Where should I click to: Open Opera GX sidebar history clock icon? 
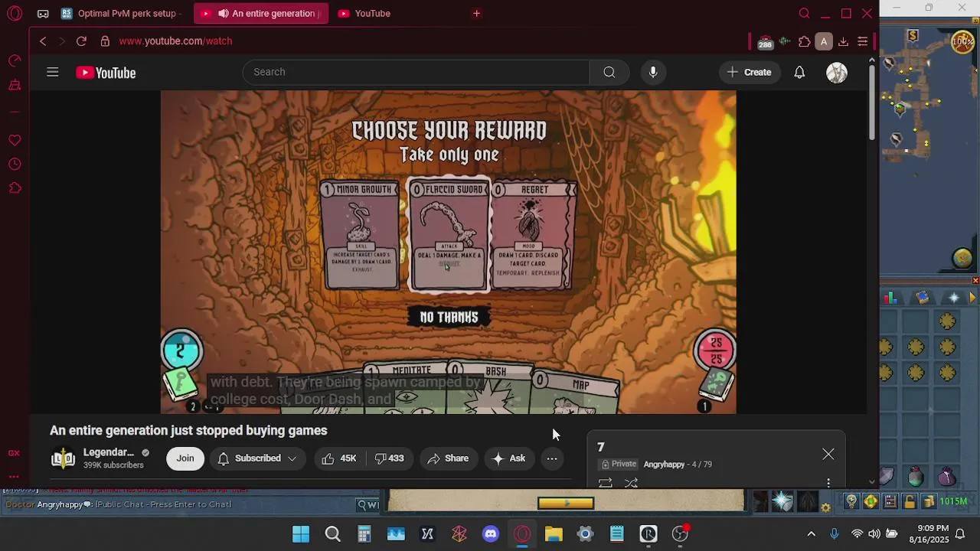click(15, 164)
